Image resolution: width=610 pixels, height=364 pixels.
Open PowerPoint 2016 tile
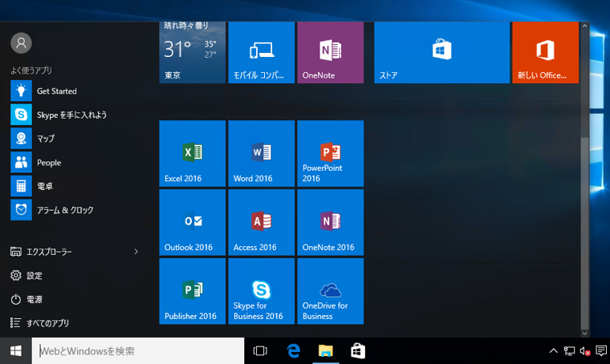point(331,153)
